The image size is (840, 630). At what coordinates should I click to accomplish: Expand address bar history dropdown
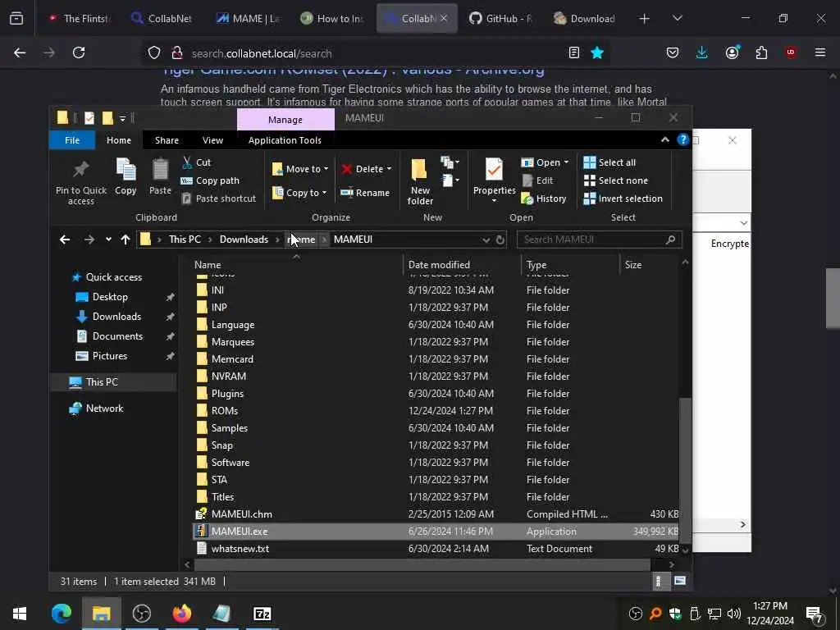pyautogui.click(x=486, y=240)
